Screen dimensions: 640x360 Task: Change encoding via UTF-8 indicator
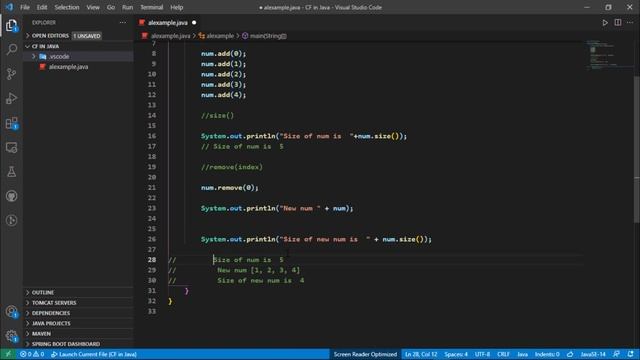(482, 354)
